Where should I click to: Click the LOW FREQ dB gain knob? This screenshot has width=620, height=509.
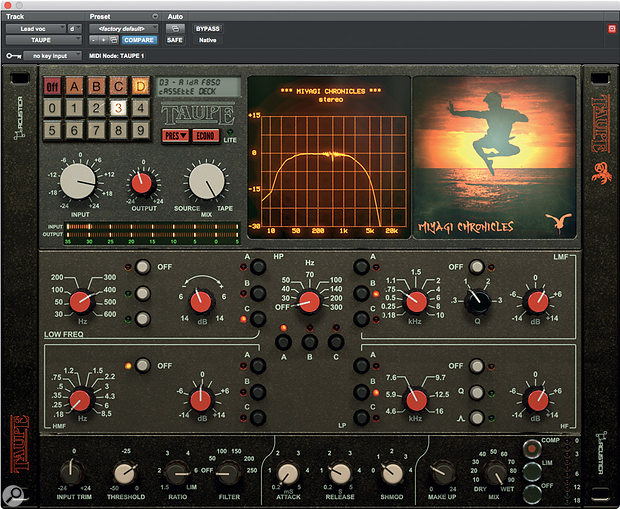click(x=201, y=302)
